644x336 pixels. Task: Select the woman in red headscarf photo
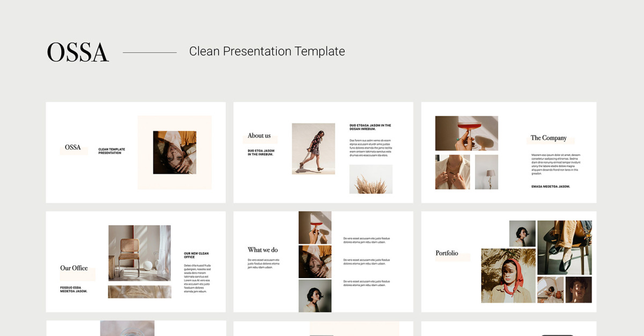[508, 275]
